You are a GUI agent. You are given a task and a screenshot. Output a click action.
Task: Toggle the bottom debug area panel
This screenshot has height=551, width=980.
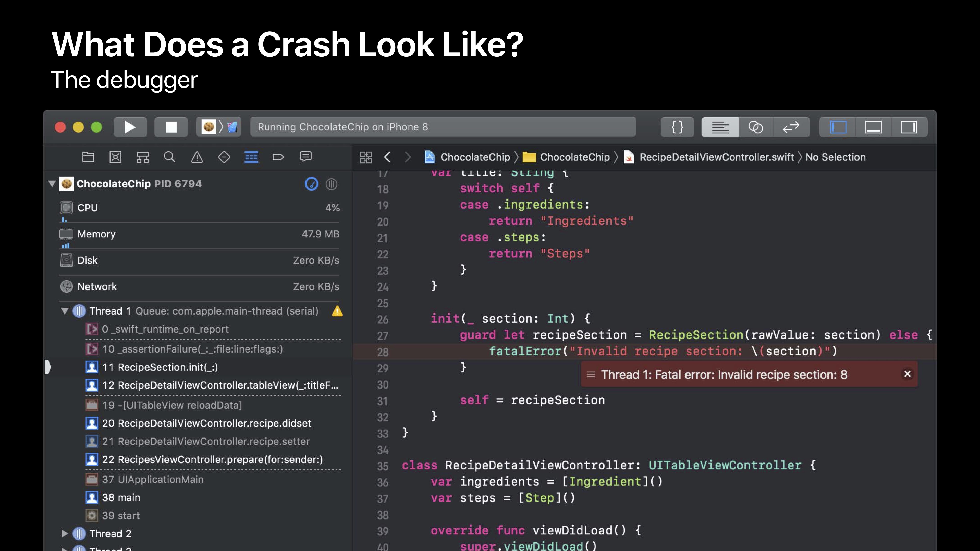(874, 127)
